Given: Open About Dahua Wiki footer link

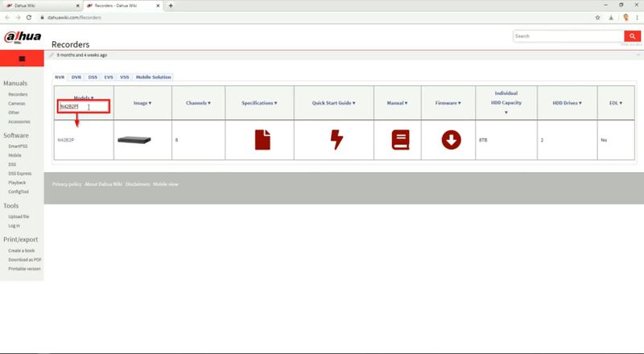Looking at the screenshot, I should pyautogui.click(x=104, y=184).
